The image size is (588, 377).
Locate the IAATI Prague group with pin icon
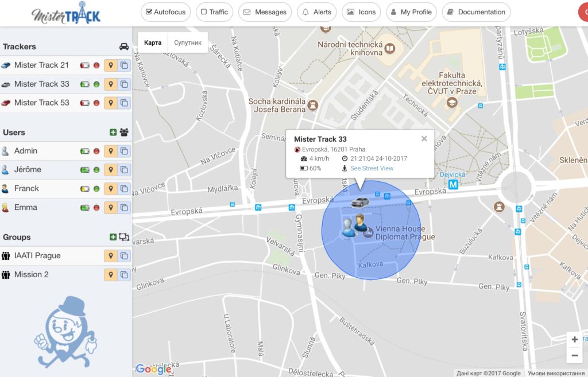pos(111,255)
